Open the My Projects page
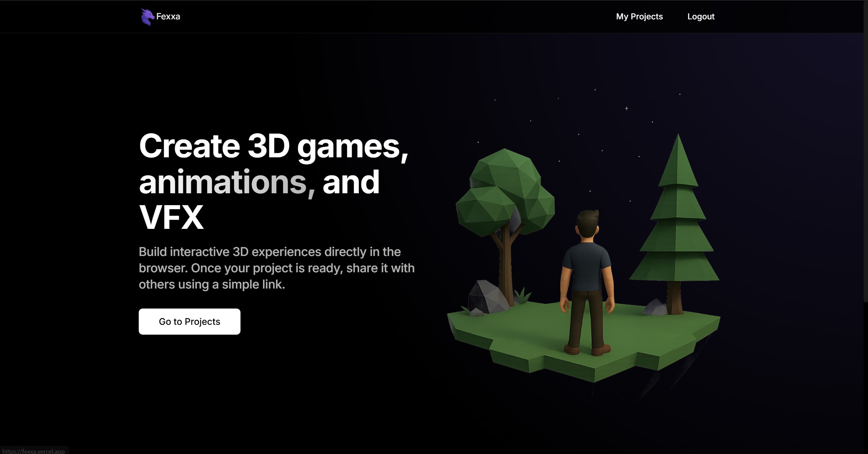Screen dimensions: 868x454 pyautogui.click(x=639, y=17)
